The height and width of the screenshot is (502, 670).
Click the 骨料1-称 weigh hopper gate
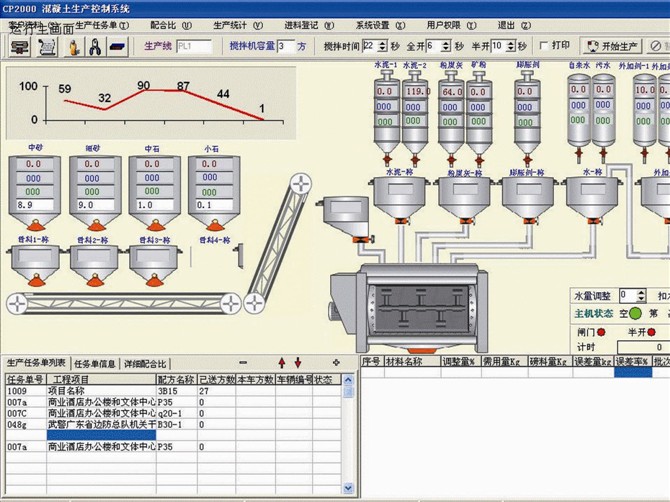(x=36, y=280)
